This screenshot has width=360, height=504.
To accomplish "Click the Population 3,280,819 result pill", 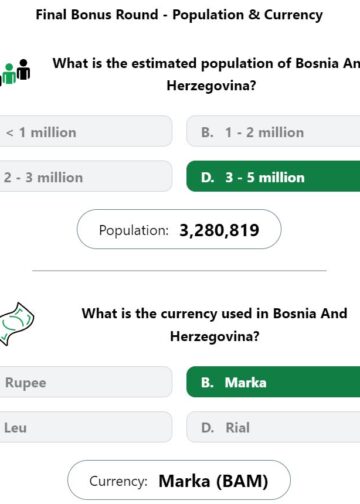I will pos(179,229).
